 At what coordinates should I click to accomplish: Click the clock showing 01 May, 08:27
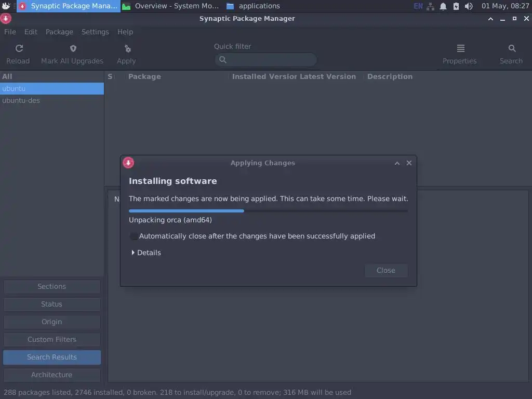coord(505,6)
